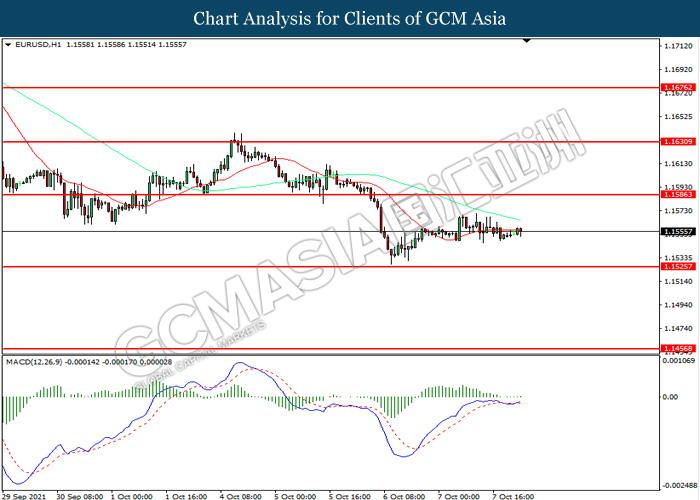Click the 4 Oct 08:00 time label
Viewport: 700px width, 500px height.
click(241, 496)
